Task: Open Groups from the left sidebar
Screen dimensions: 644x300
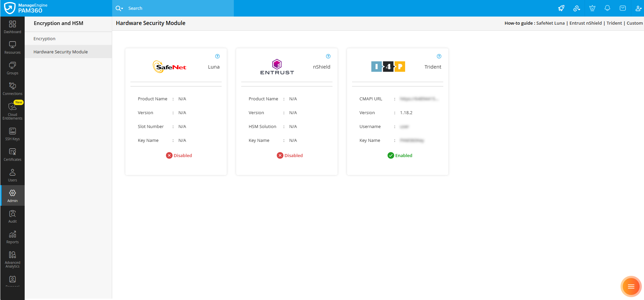Action: point(13,68)
